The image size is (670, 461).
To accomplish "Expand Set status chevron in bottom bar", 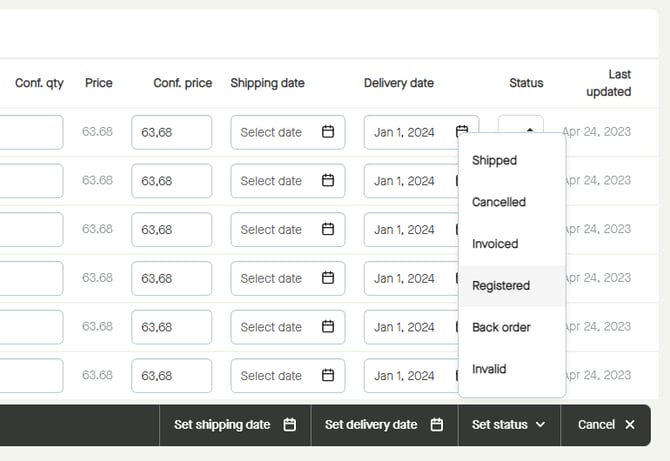I will coord(541,425).
